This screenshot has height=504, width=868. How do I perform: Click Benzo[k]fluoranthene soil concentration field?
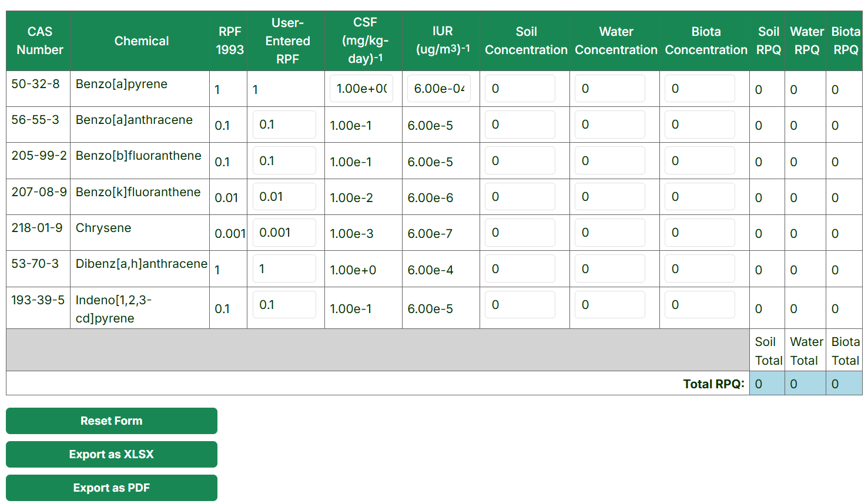[x=520, y=197]
